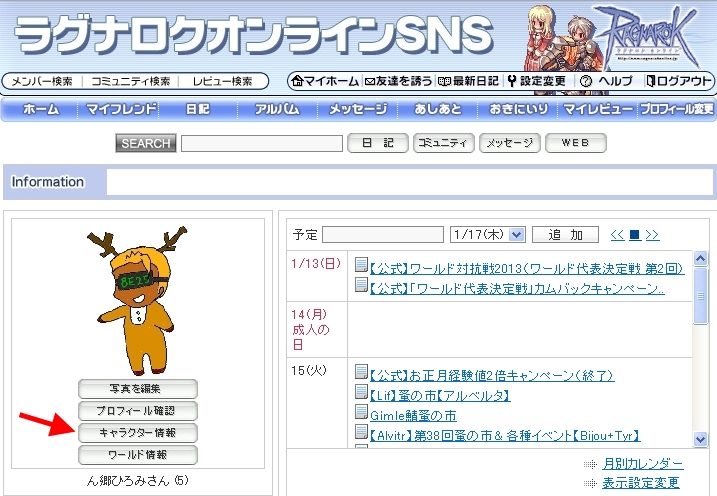Open 設定変更 settings

pos(543,81)
